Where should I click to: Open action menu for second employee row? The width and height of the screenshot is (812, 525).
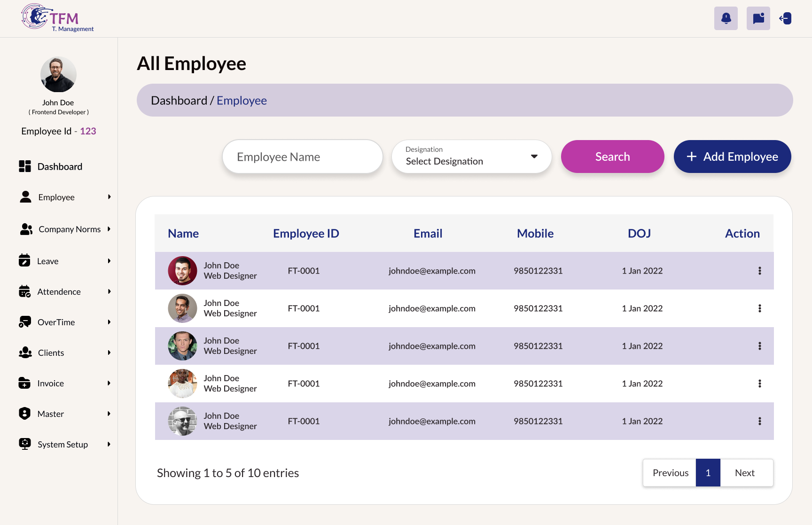coord(760,308)
